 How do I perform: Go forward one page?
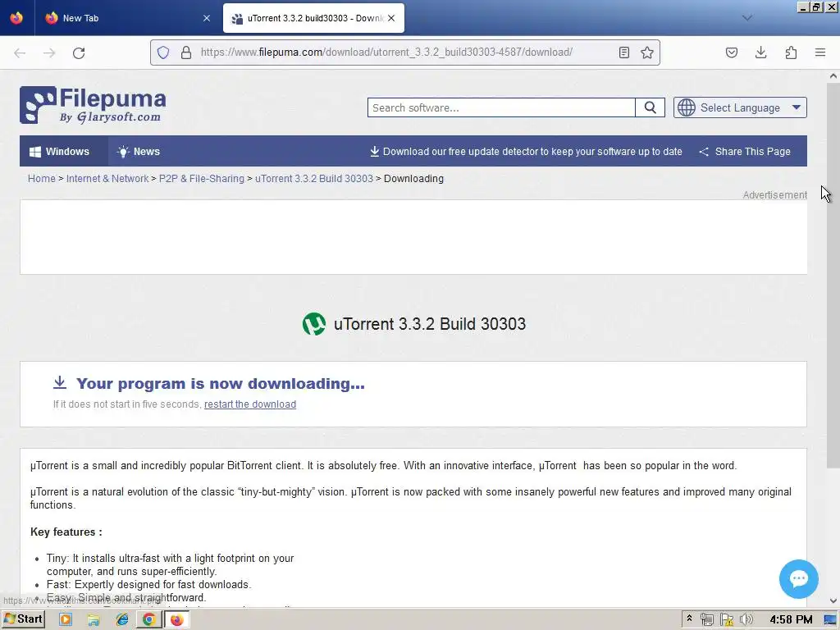point(49,52)
